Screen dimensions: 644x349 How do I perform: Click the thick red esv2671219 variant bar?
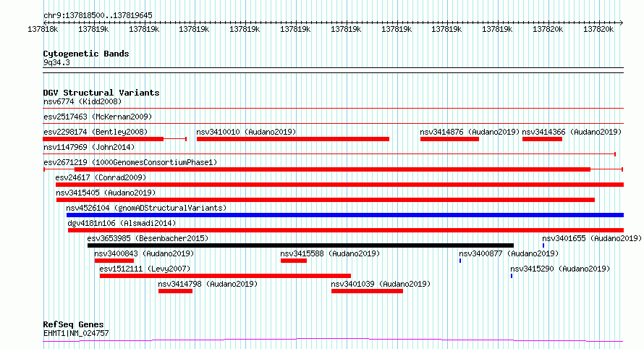[x=332, y=169]
